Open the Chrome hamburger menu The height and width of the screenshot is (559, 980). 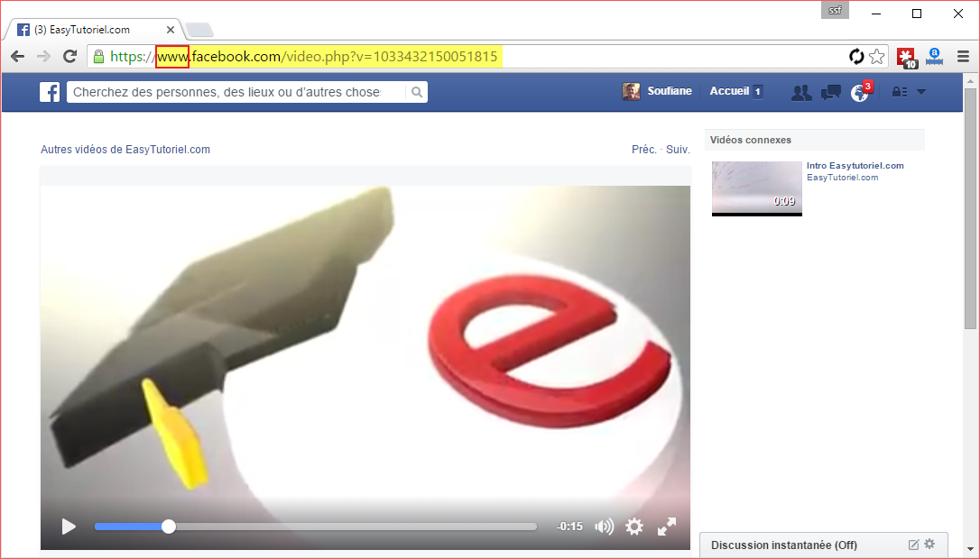(963, 57)
